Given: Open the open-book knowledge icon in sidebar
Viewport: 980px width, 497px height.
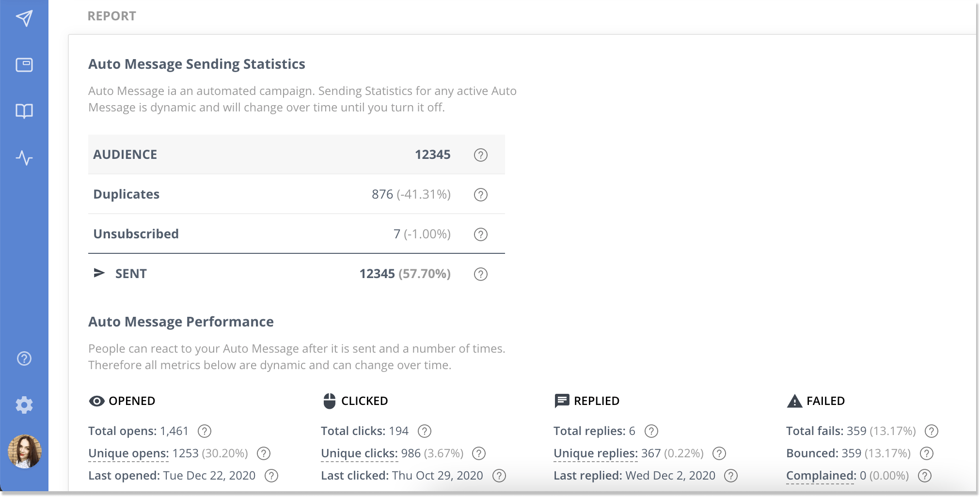Looking at the screenshot, I should pos(24,111).
